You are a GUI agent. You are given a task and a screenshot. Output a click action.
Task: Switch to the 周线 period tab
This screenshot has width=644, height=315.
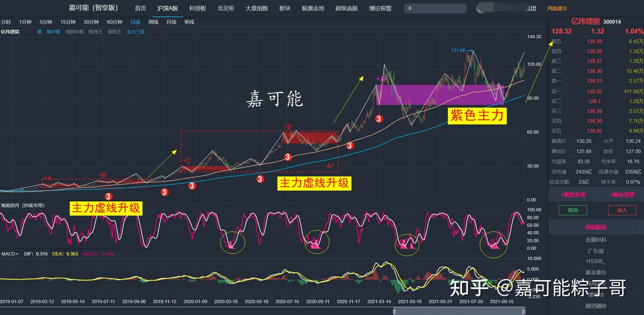(x=153, y=21)
